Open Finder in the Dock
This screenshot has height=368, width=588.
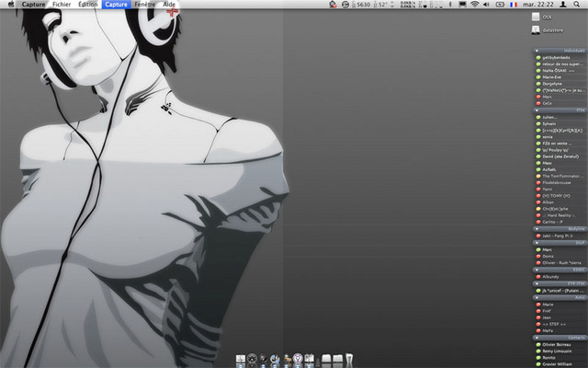(x=241, y=359)
